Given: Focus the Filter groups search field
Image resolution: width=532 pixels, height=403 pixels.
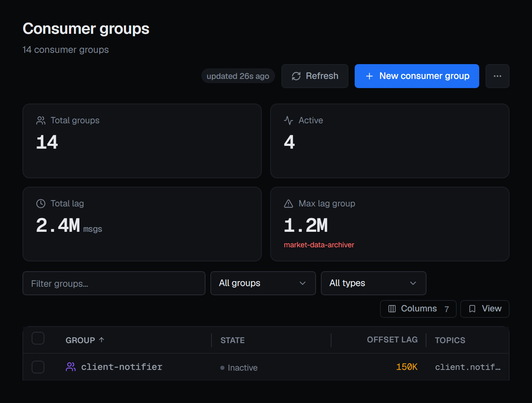Looking at the screenshot, I should 114,283.
